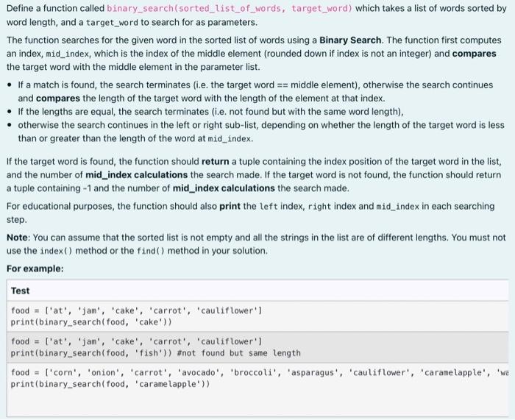The image size is (515, 420).
Task: Click the bold word 'return'
Action: click(x=215, y=162)
